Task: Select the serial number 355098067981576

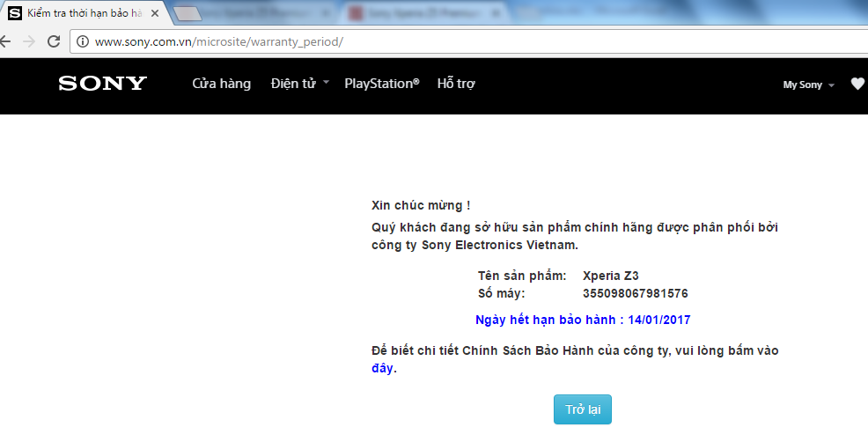Action: [635, 293]
